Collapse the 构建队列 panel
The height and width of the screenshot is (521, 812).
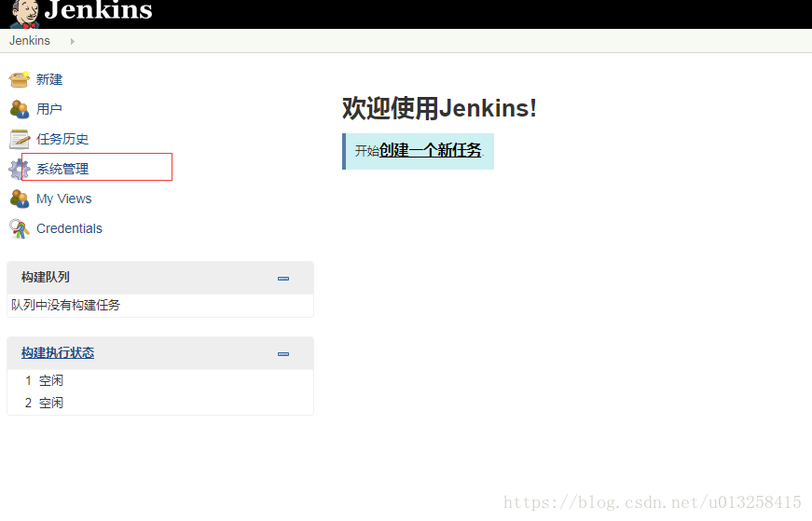tap(283, 279)
